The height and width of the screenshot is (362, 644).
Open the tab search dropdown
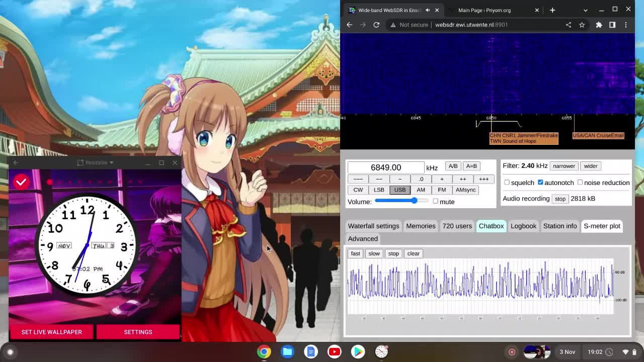585,10
